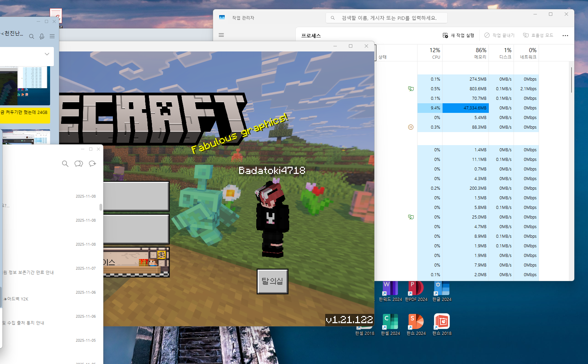
Task: Select the 한PDF 2024 desktop shortcut
Action: (x=416, y=292)
